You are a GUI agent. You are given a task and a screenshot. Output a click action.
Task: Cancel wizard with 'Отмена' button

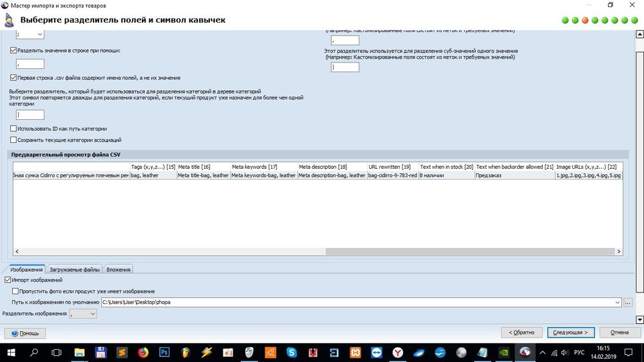[x=620, y=332]
